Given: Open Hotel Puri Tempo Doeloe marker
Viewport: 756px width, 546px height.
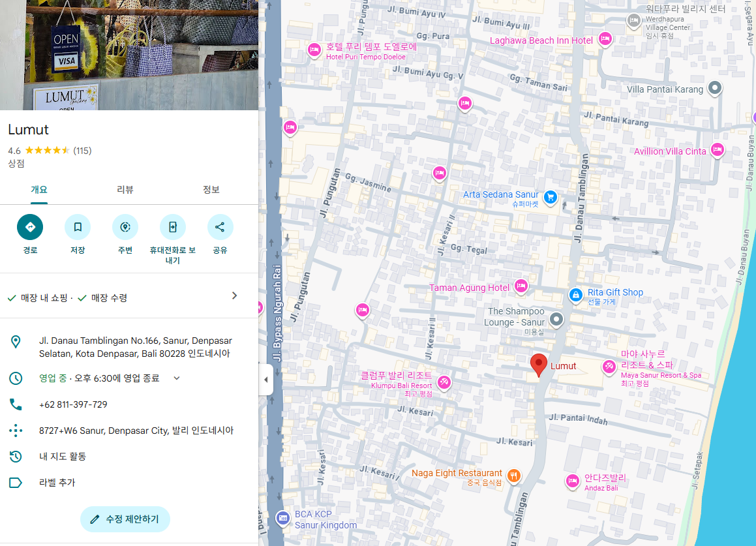Looking at the screenshot, I should (314, 49).
